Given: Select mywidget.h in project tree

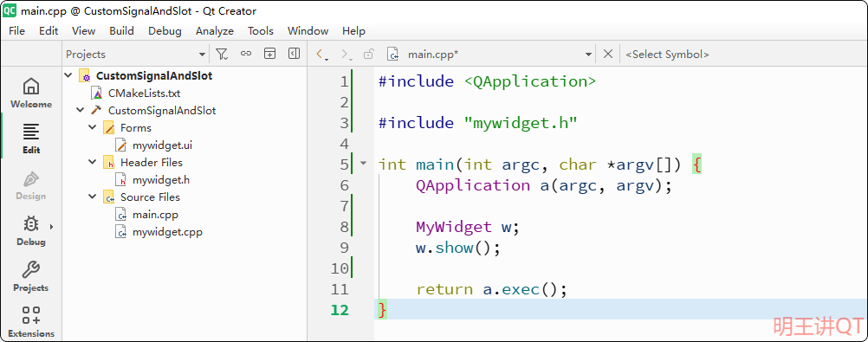Looking at the screenshot, I should click(x=161, y=180).
